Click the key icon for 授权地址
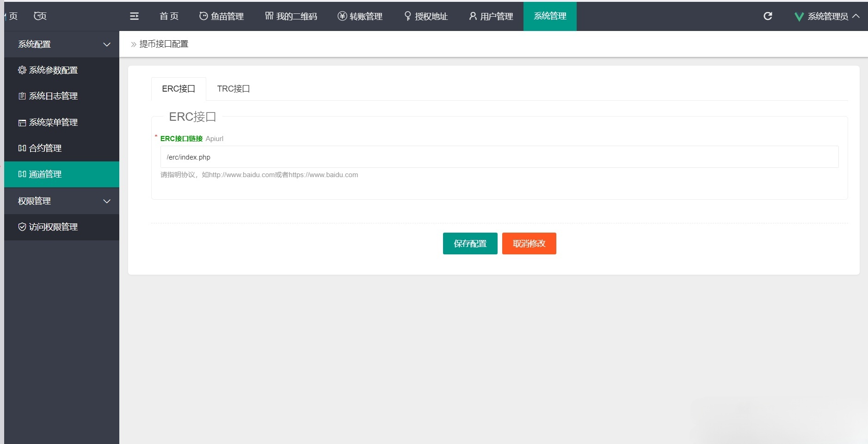This screenshot has height=444, width=868. point(407,16)
